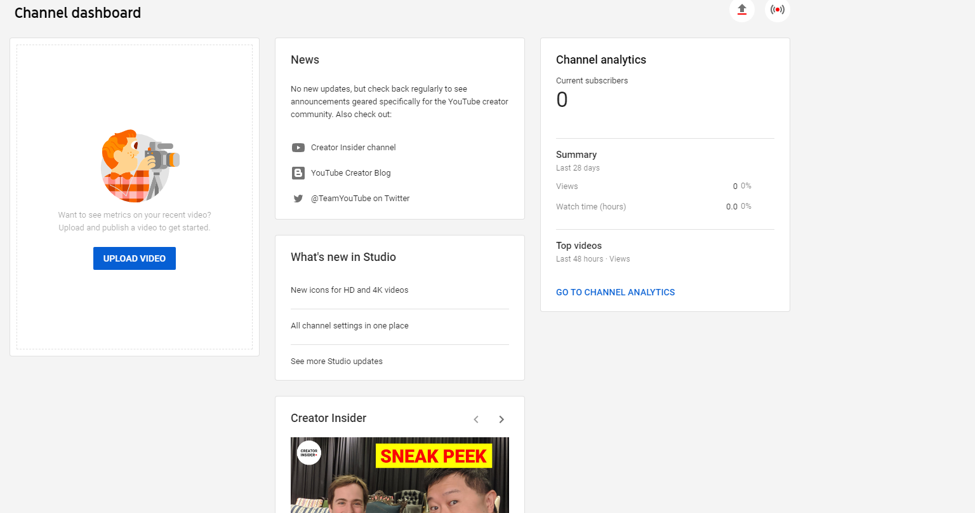Click the blue UPLOAD VIDEO button
This screenshot has height=513, width=975.
point(134,259)
